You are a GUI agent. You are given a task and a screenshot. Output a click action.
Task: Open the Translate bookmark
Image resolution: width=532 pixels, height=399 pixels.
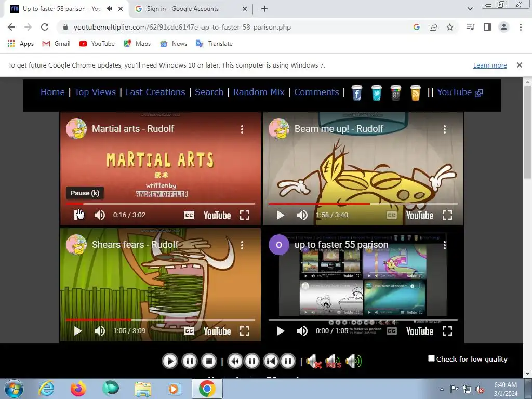click(x=214, y=44)
